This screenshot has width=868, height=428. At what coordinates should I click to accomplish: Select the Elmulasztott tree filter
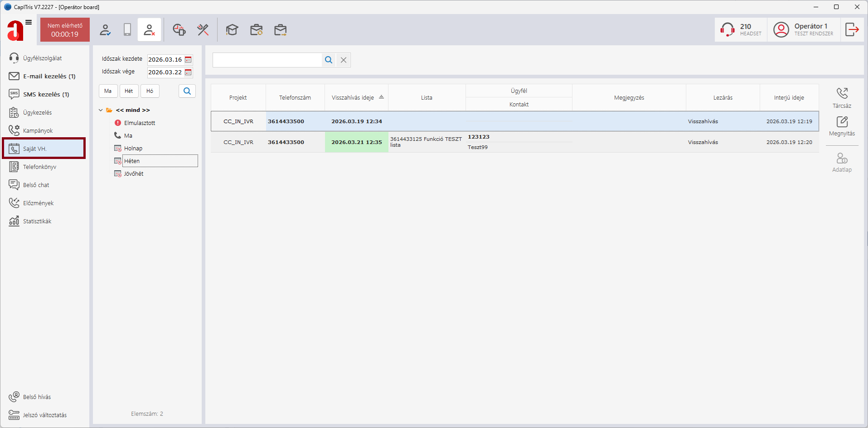click(139, 123)
